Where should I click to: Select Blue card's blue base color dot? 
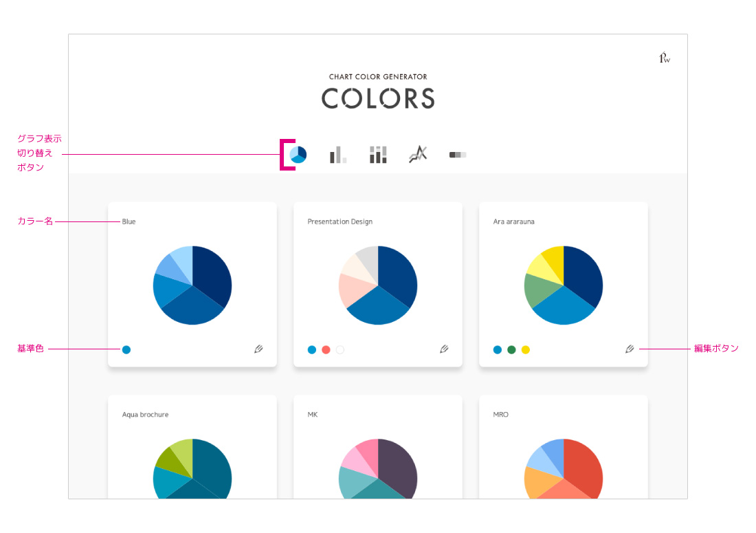pos(126,349)
